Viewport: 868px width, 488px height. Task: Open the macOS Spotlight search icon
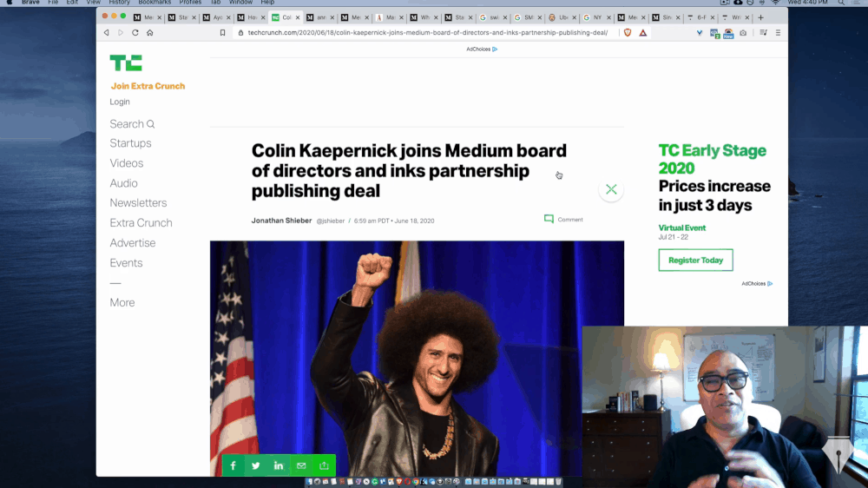pyautogui.click(x=841, y=3)
